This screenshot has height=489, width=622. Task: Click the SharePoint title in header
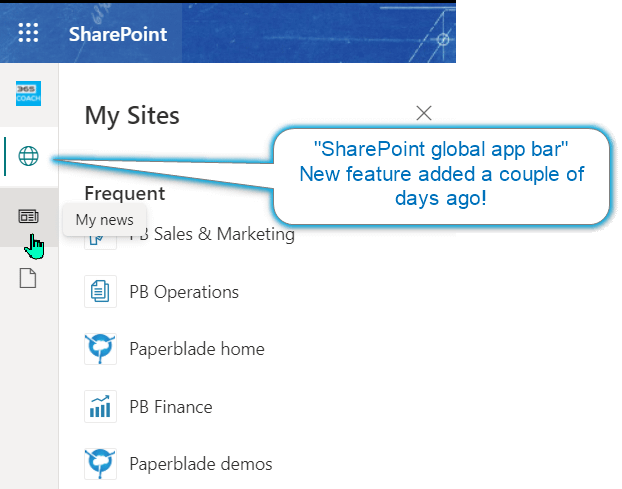[x=118, y=34]
